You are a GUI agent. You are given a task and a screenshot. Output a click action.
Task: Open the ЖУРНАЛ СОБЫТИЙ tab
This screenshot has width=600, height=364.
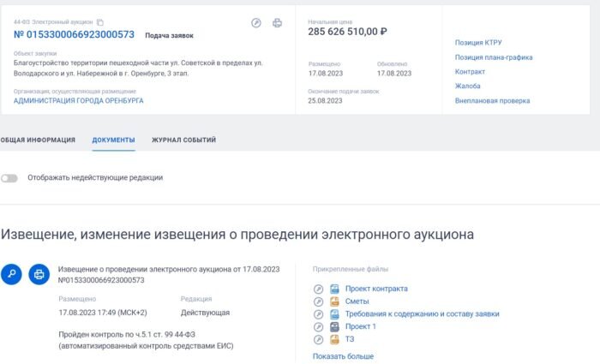(183, 140)
